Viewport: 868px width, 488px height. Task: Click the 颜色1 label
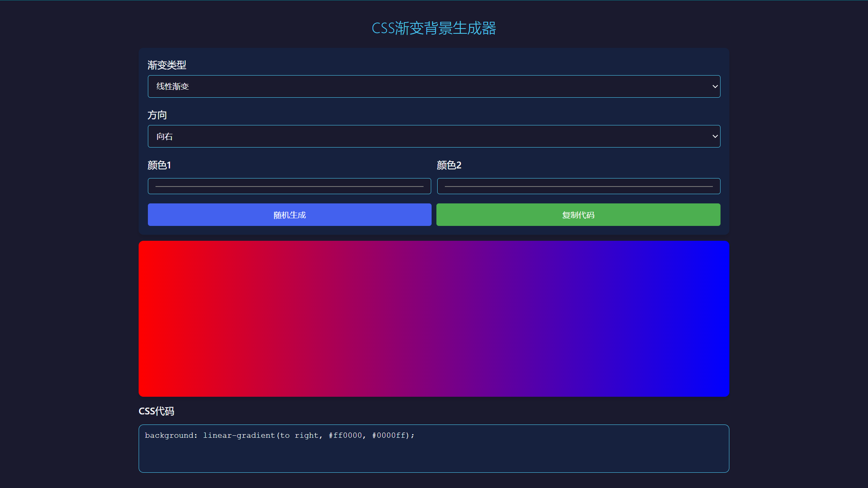160,165
